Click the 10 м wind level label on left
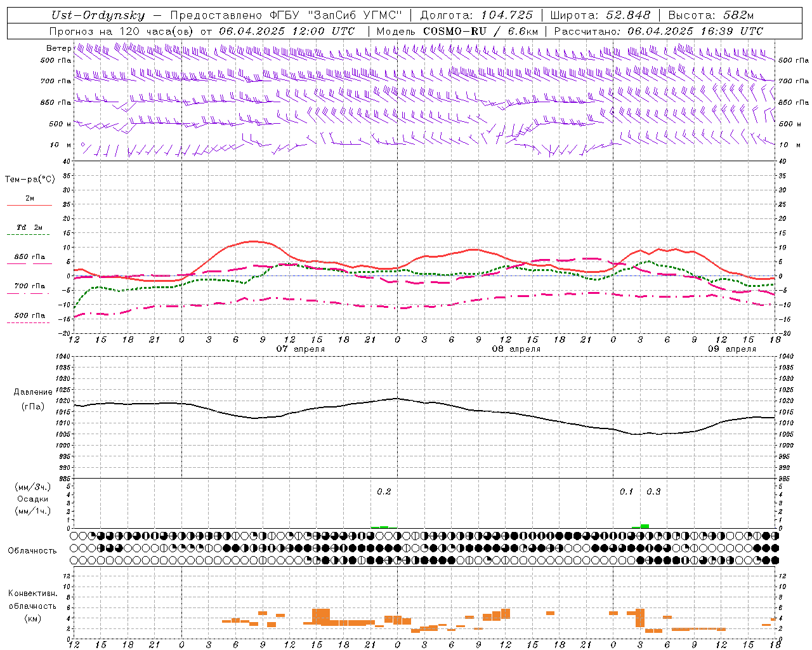The width and height of the screenshot is (812, 650). 60,145
